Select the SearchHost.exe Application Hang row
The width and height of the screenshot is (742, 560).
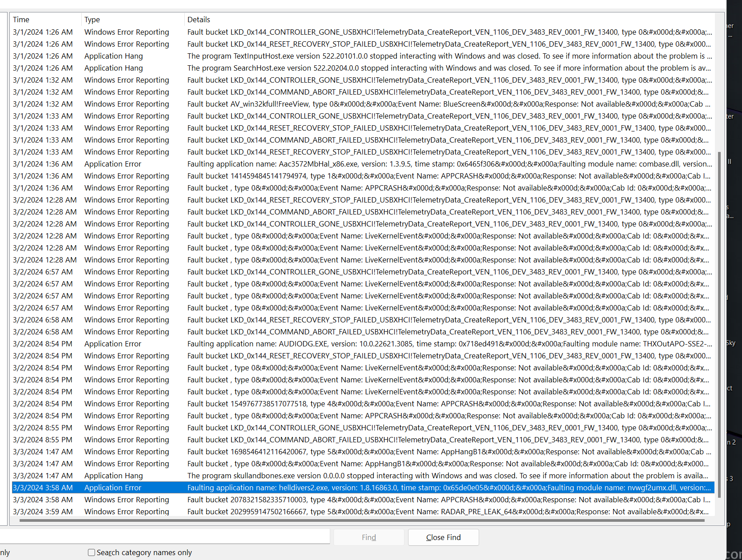click(363, 68)
